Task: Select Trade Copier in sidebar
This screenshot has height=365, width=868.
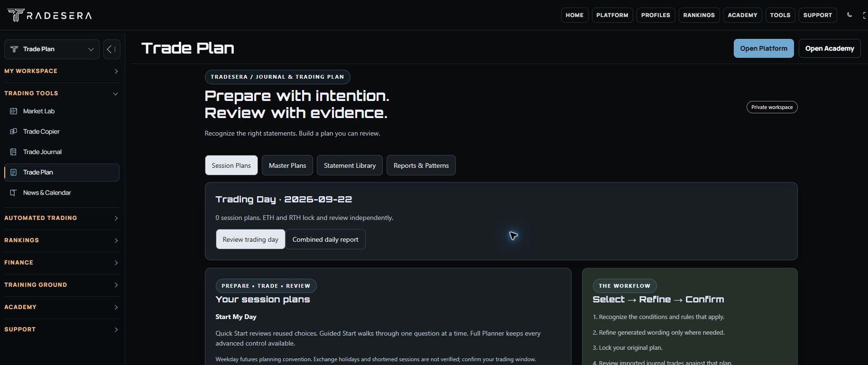Action: (62, 132)
